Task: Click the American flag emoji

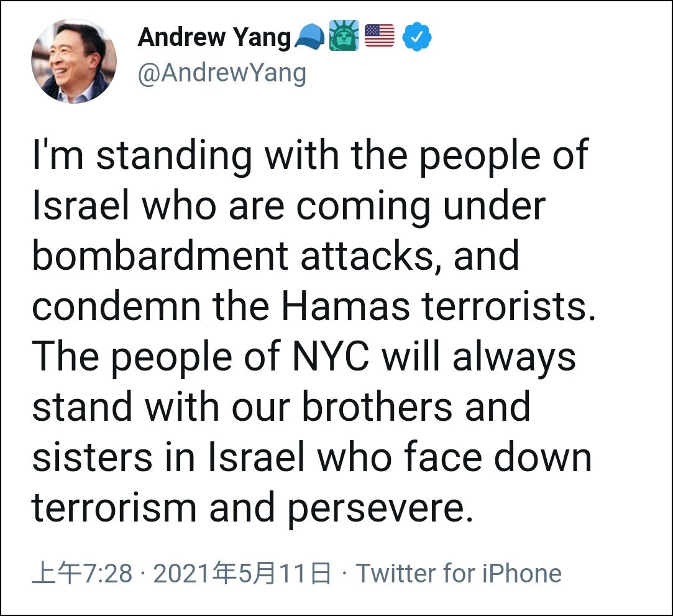Action: click(380, 36)
